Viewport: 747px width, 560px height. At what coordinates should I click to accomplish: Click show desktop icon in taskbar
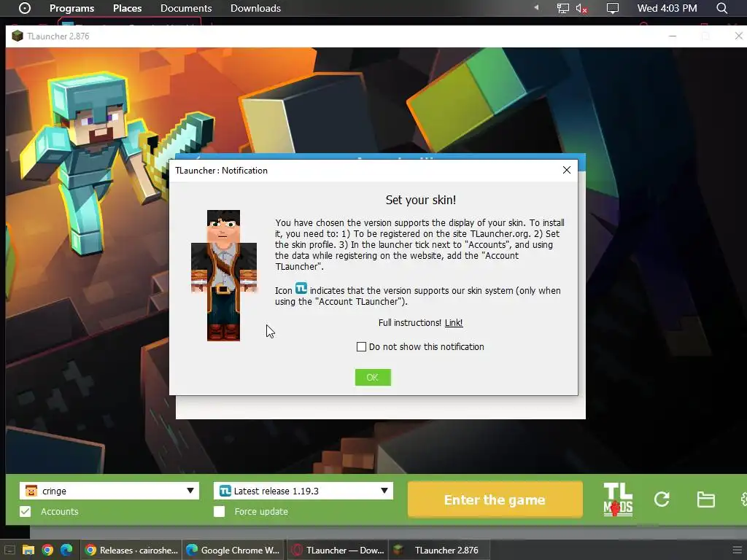9,551
